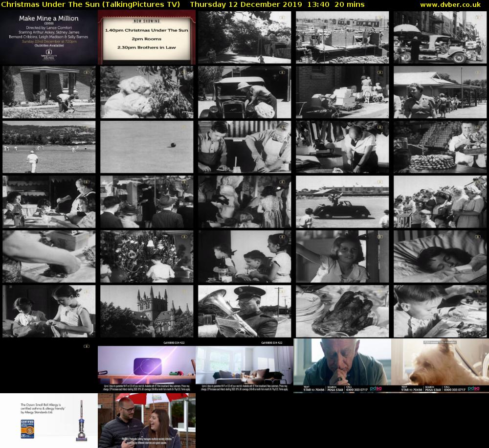
Task: Select the convertible car on the field thumbnail
Action: click(x=342, y=202)
